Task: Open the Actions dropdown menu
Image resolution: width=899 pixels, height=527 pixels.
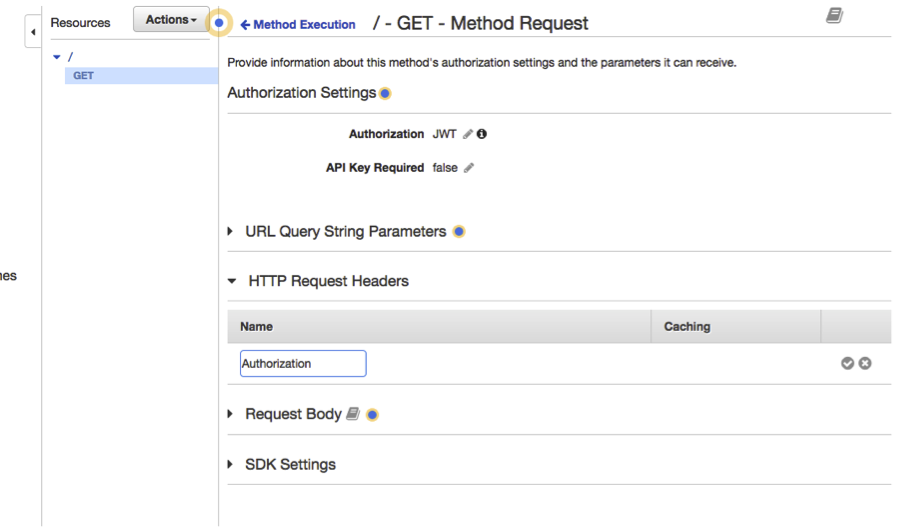Action: click(171, 19)
